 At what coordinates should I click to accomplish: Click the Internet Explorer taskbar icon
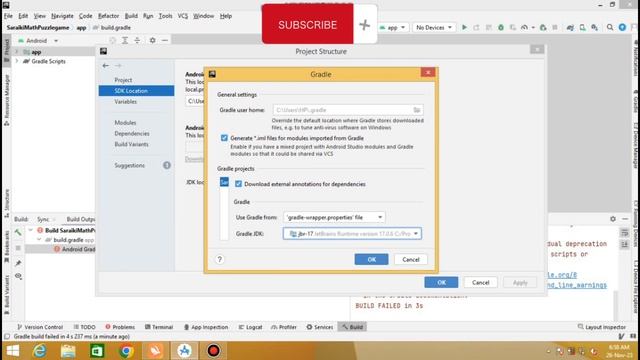40,351
